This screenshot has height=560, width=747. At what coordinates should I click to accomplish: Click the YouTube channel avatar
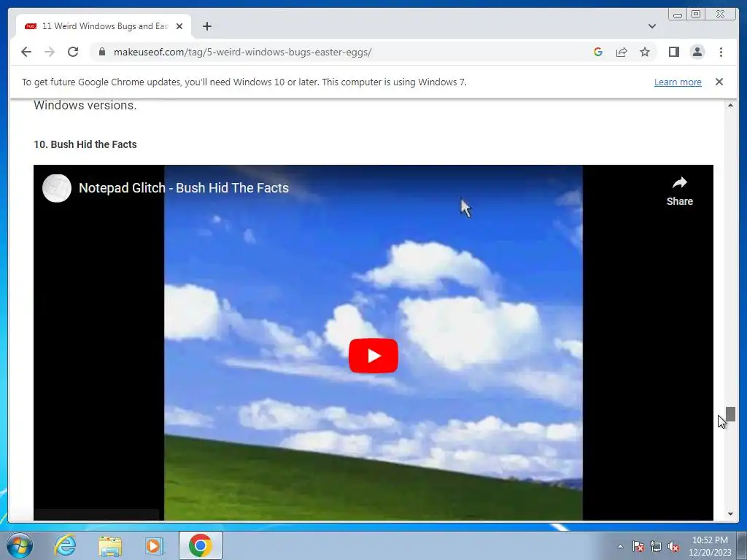click(x=57, y=188)
